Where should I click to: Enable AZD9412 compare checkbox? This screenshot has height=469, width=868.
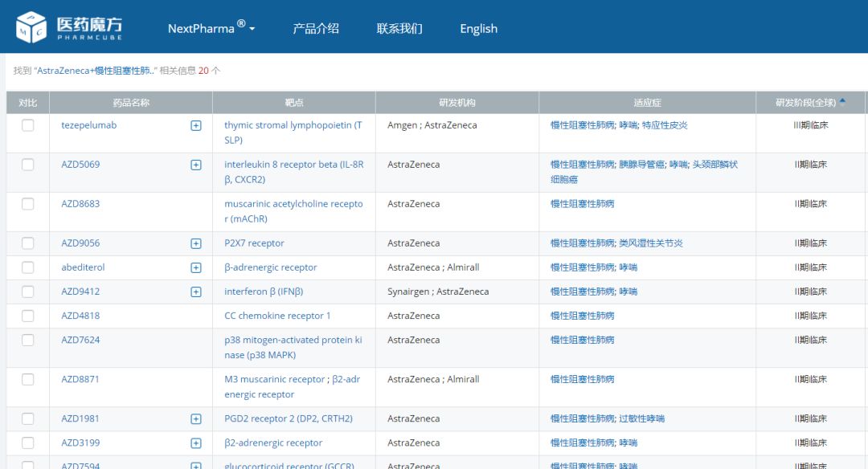click(27, 292)
